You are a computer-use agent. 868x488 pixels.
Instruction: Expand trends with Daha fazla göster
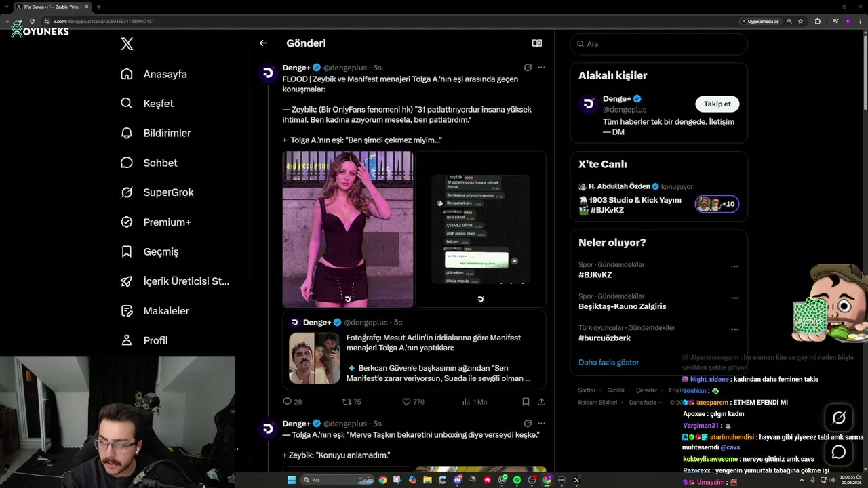click(609, 363)
